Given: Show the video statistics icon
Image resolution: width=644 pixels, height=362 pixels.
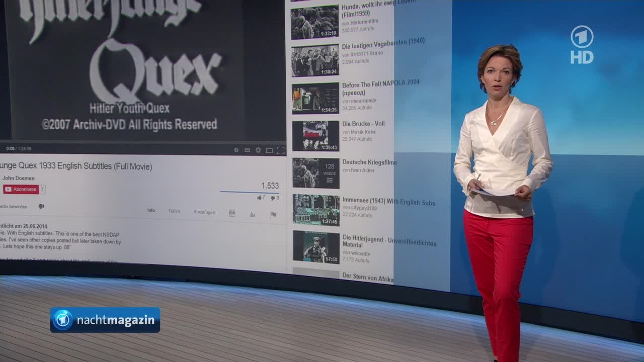Looking at the screenshot, I should pyautogui.click(x=253, y=214).
